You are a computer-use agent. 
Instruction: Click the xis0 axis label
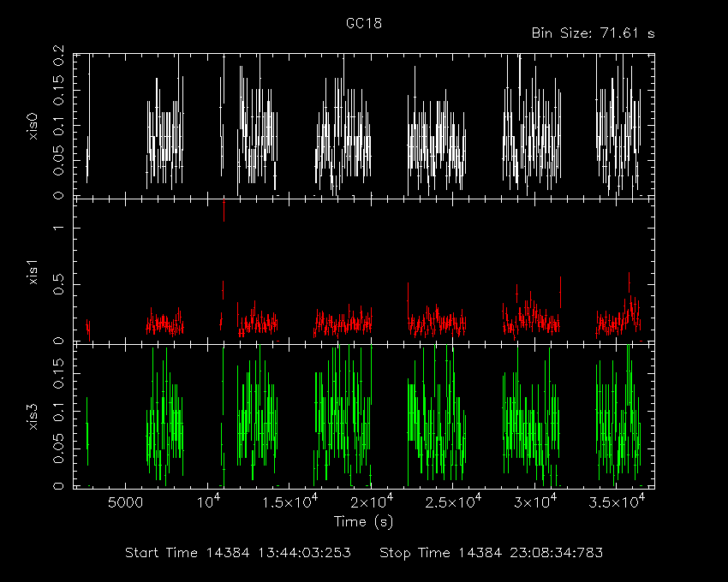pos(33,127)
